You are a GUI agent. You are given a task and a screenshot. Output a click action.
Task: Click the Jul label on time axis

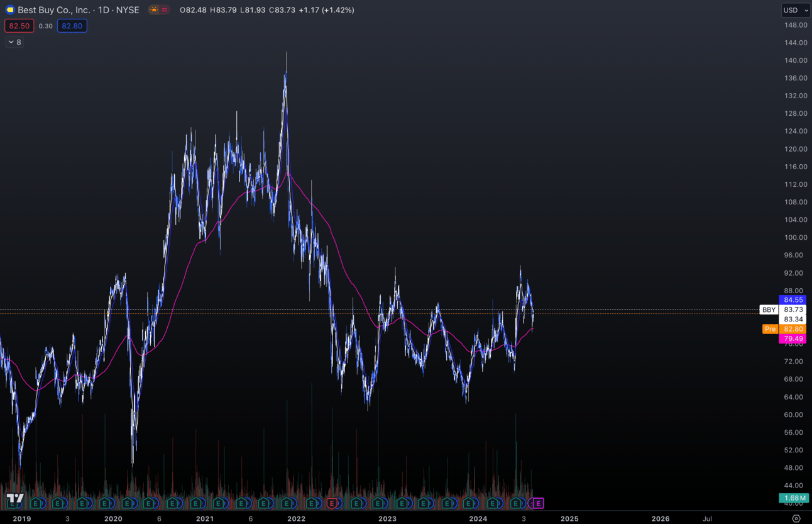(707, 519)
